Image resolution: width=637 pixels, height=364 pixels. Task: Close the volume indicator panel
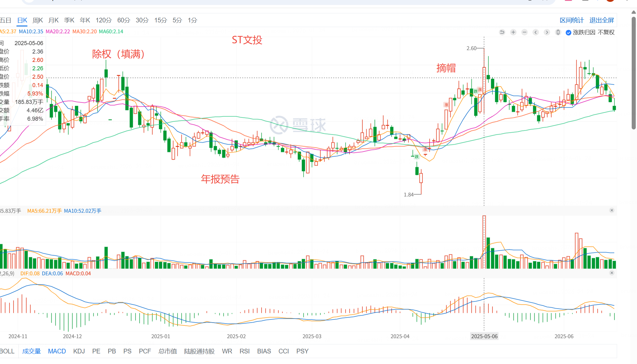611,211
